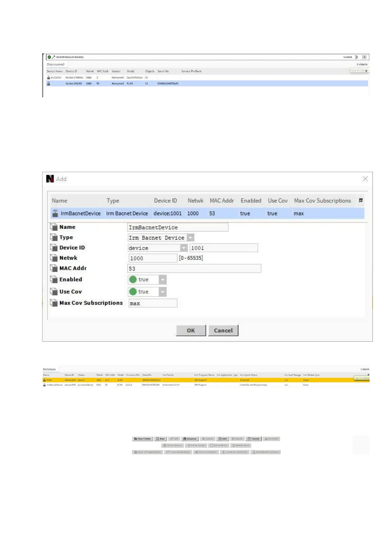Click Split-off Application button
Screen dimensions: 392x554
[147, 452]
